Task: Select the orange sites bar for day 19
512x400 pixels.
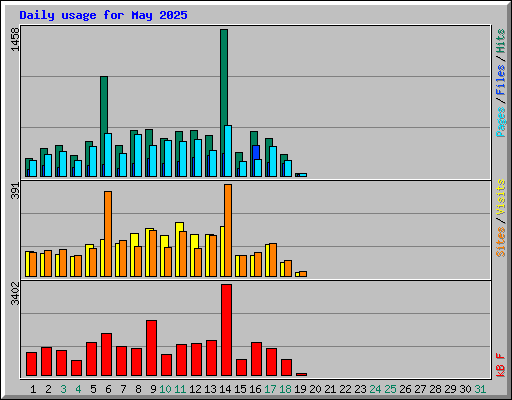Action: click(303, 274)
